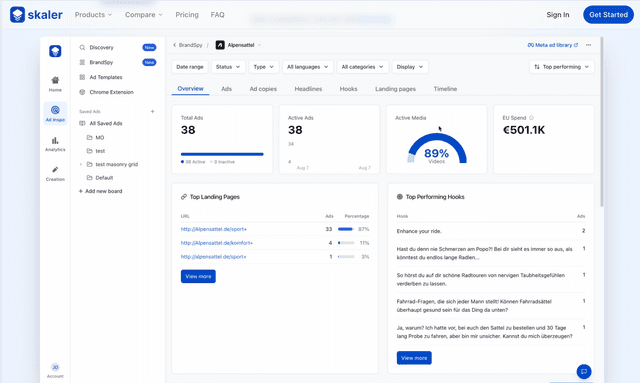Click the Alpensattel brand logo icon
Viewport: 640px width, 383px height.
point(220,45)
